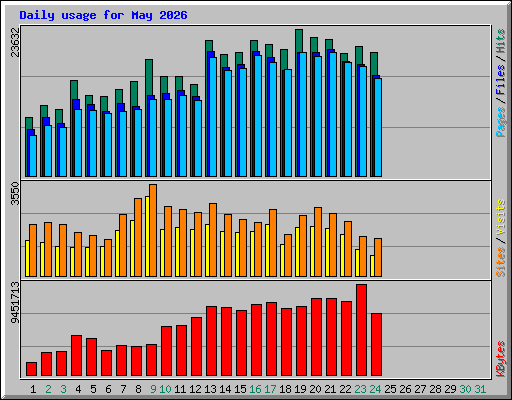The image size is (512, 400).
Task: Click the red KBytes bar for day 13
Action: click(x=211, y=341)
